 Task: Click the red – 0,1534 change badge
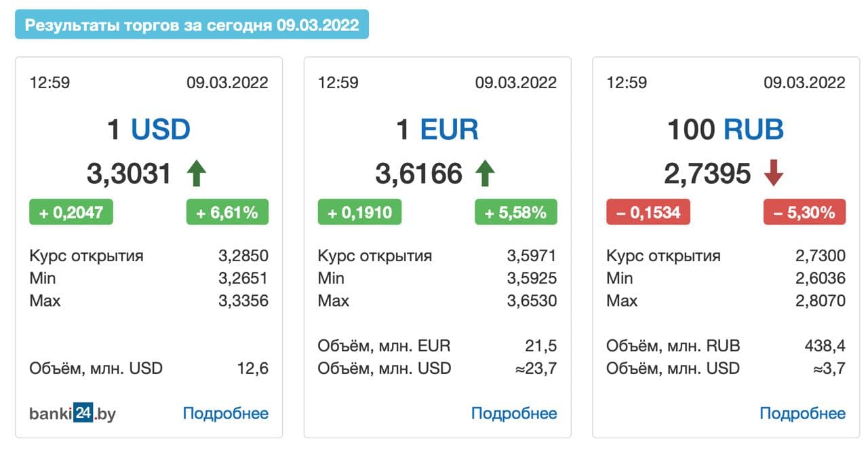point(648,212)
